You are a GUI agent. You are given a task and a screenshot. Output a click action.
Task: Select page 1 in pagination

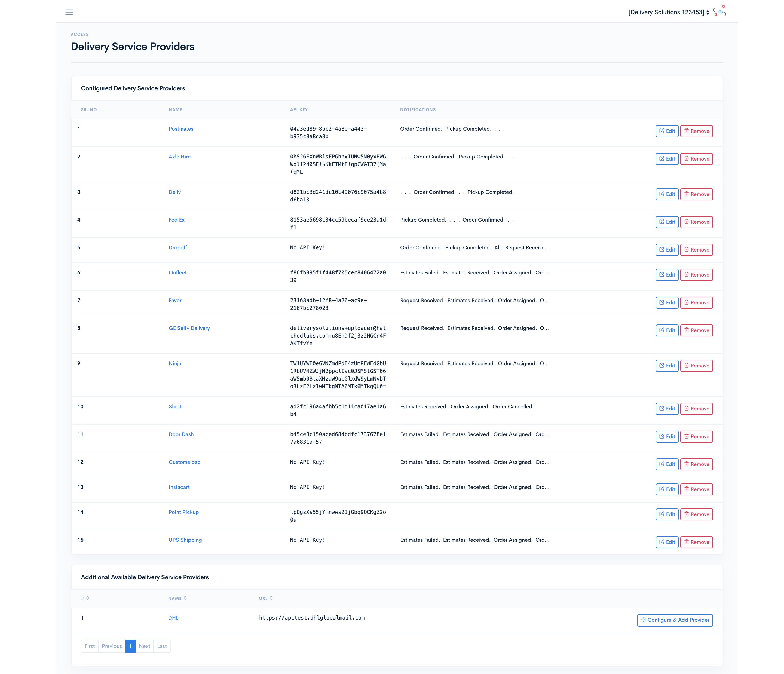(x=130, y=647)
